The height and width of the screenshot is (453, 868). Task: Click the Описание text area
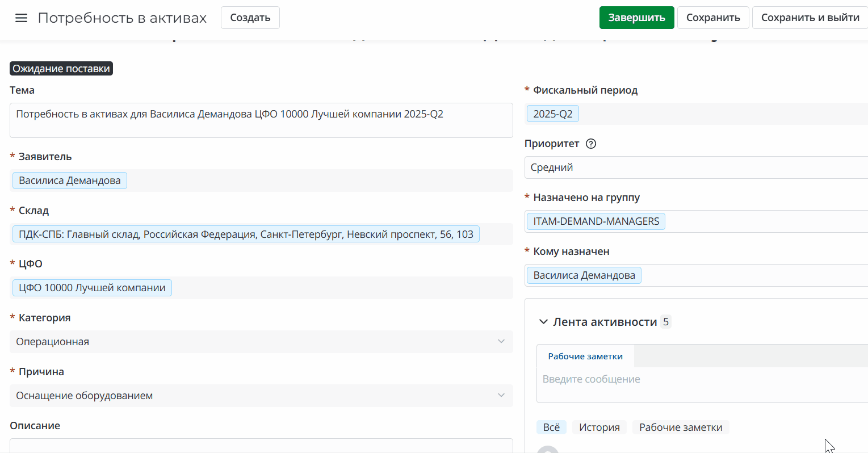261,446
